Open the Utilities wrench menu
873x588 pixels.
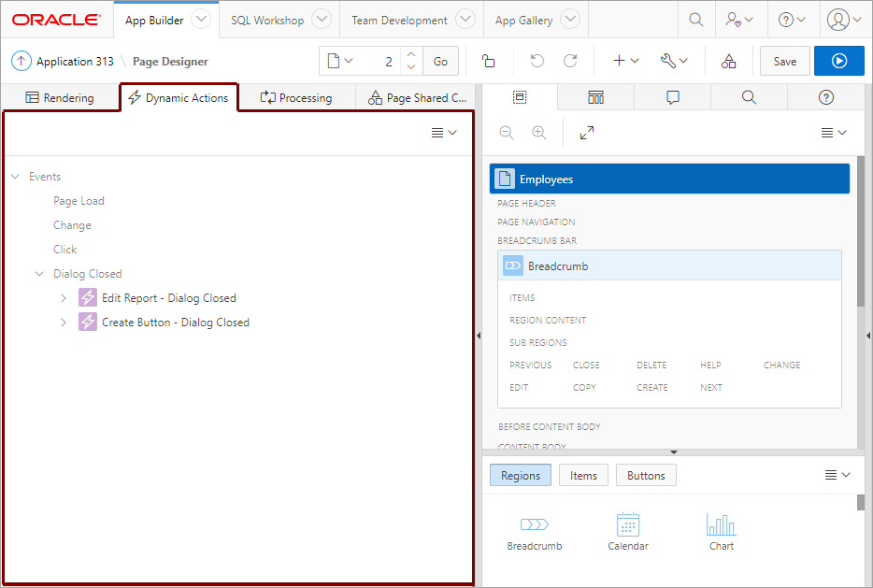(674, 61)
